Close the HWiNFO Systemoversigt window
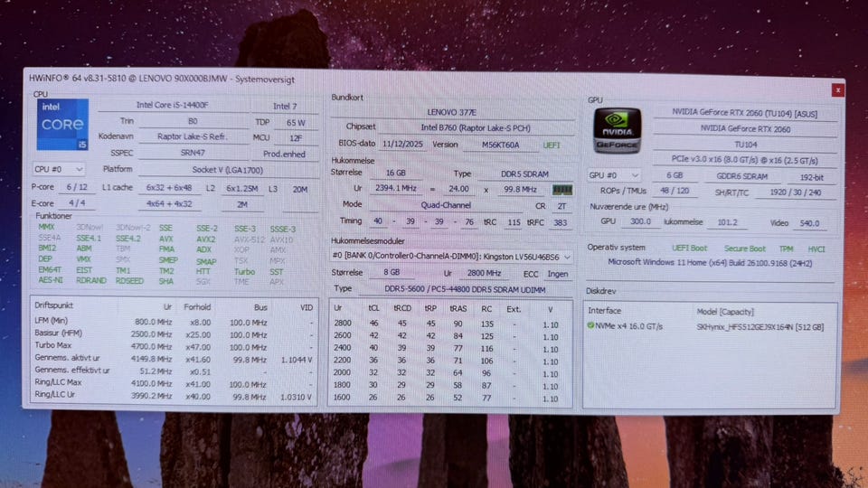Image resolution: width=868 pixels, height=488 pixels. pyautogui.click(x=837, y=89)
